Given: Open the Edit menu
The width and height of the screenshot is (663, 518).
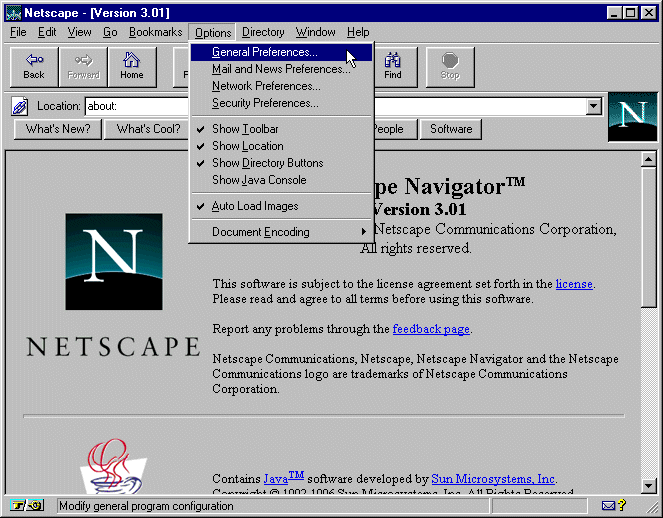Looking at the screenshot, I should click(x=47, y=32).
